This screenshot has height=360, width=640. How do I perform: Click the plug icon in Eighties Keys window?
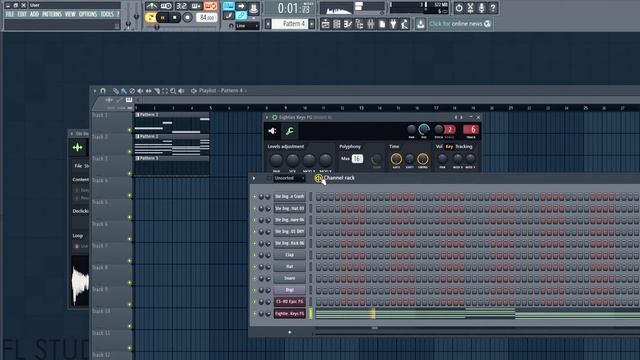(x=272, y=131)
